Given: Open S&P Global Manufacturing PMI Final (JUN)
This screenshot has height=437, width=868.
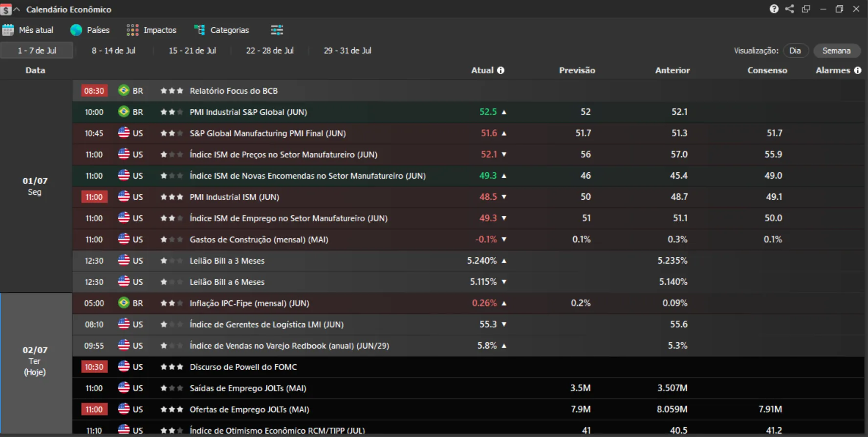Looking at the screenshot, I should tap(268, 133).
